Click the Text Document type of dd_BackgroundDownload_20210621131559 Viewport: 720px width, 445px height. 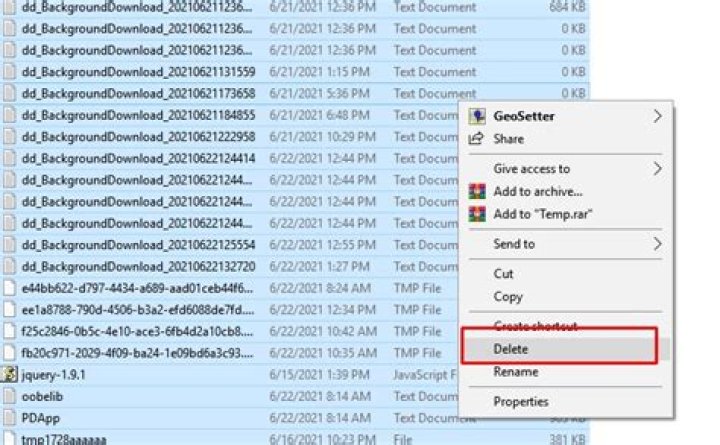435,72
